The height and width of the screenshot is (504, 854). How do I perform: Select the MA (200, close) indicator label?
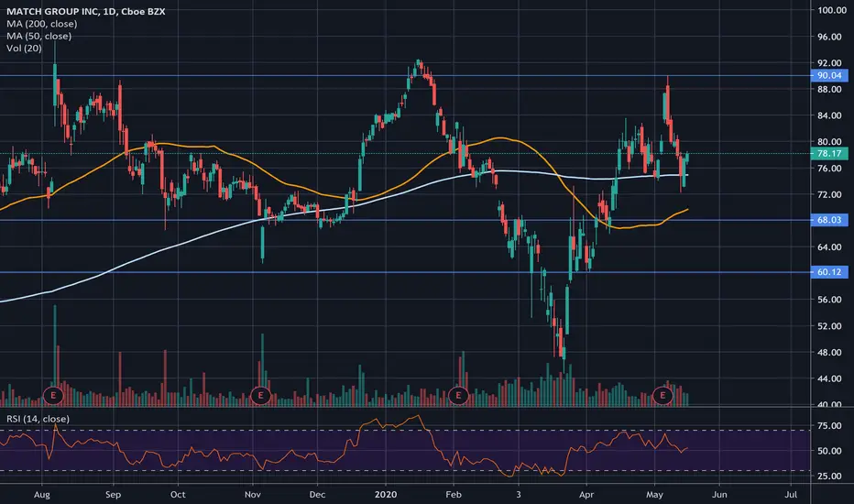[x=42, y=24]
